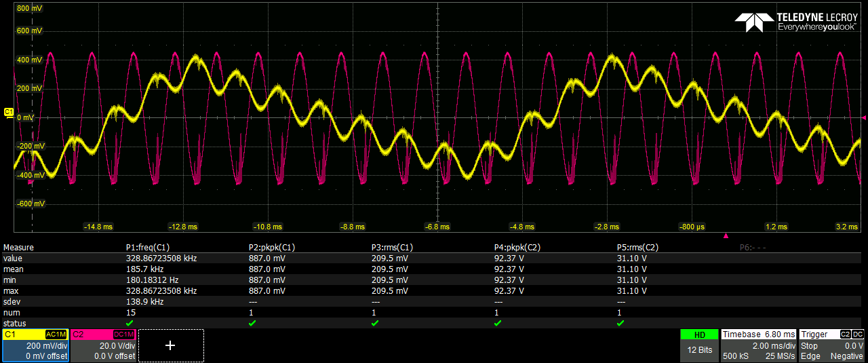Click the P5 min row 31.10 V cell
Screen dimensions: 868x363
coord(632,280)
